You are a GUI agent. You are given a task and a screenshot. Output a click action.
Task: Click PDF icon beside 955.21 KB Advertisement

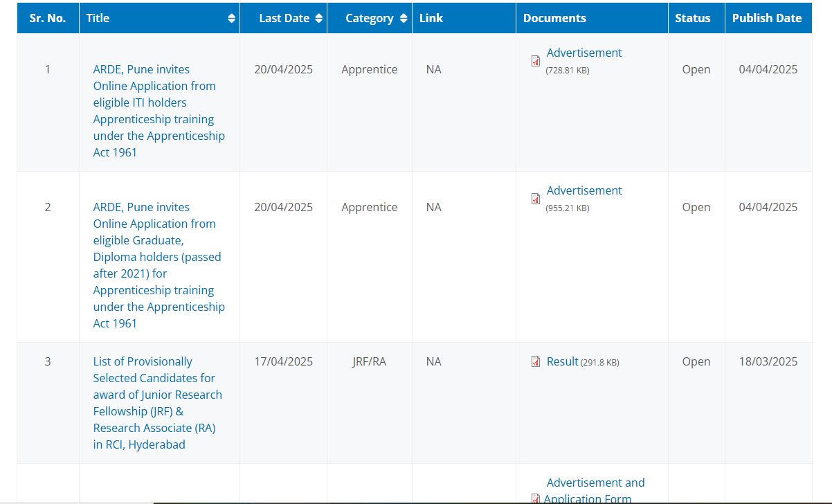[x=536, y=199]
